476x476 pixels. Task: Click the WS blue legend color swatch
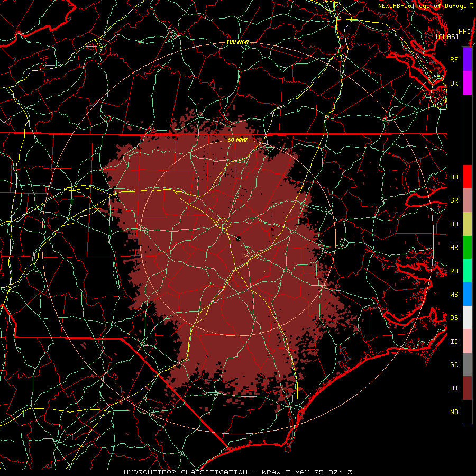(467, 294)
